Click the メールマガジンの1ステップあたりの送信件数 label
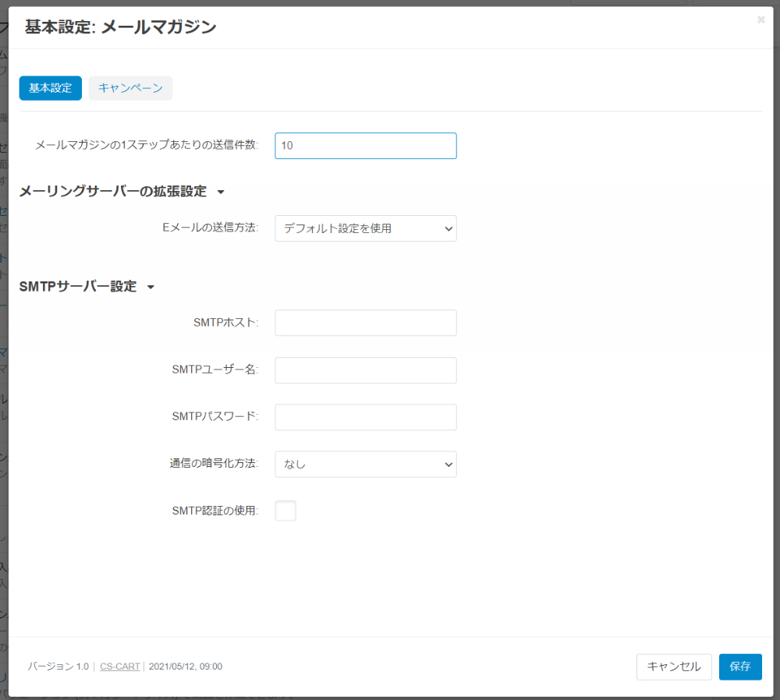The image size is (780, 700). 147,145
